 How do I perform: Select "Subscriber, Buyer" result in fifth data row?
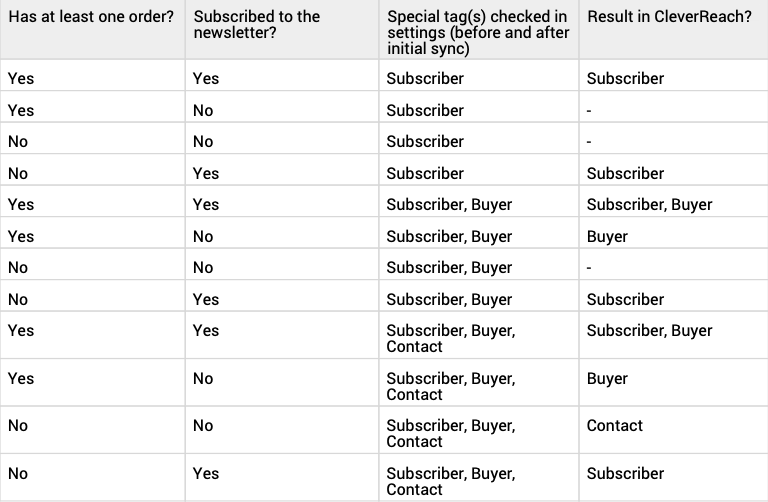coord(649,205)
